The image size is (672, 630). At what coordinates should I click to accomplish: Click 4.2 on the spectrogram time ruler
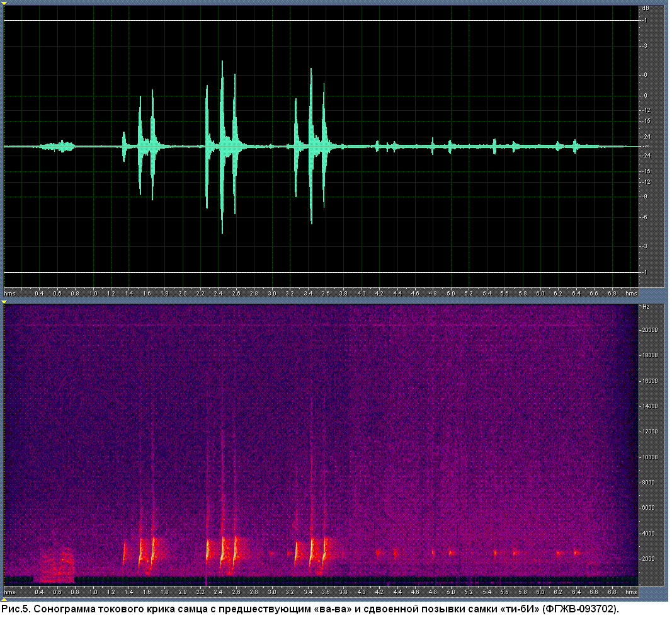(379, 592)
